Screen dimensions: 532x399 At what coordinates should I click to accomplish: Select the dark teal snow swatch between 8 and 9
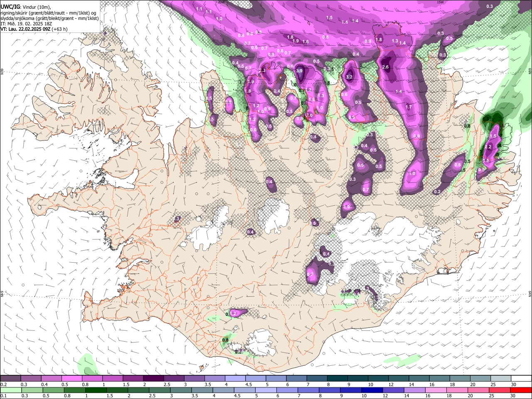[x=337, y=378]
